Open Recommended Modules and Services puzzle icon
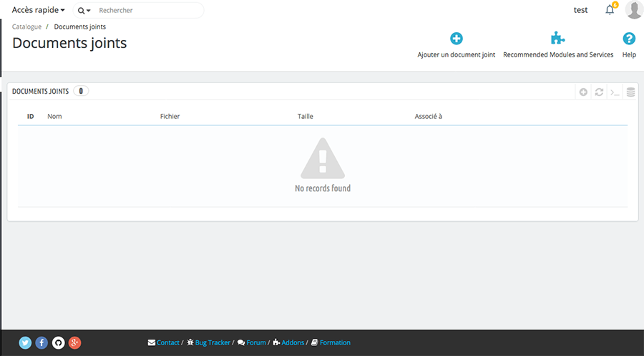The height and width of the screenshot is (356, 644). click(x=557, y=39)
